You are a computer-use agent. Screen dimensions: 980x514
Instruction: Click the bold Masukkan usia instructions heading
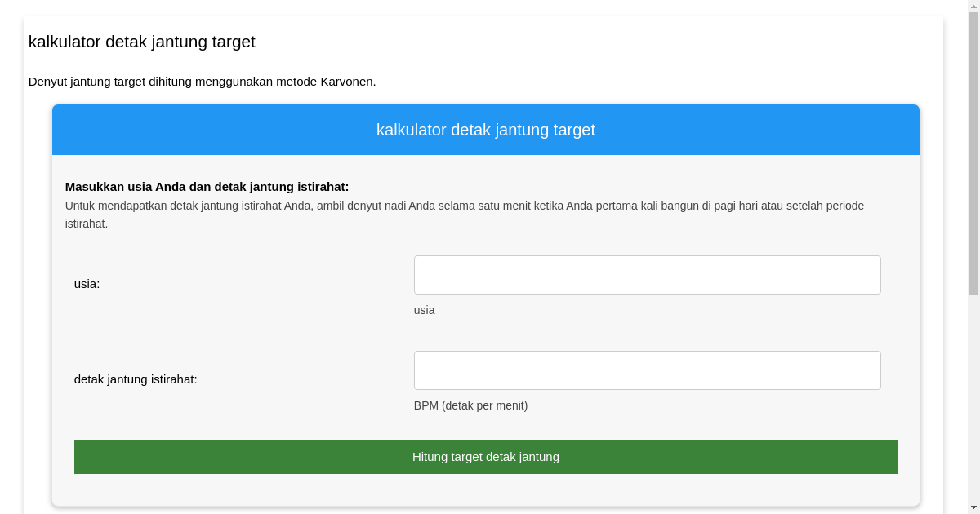207,186
